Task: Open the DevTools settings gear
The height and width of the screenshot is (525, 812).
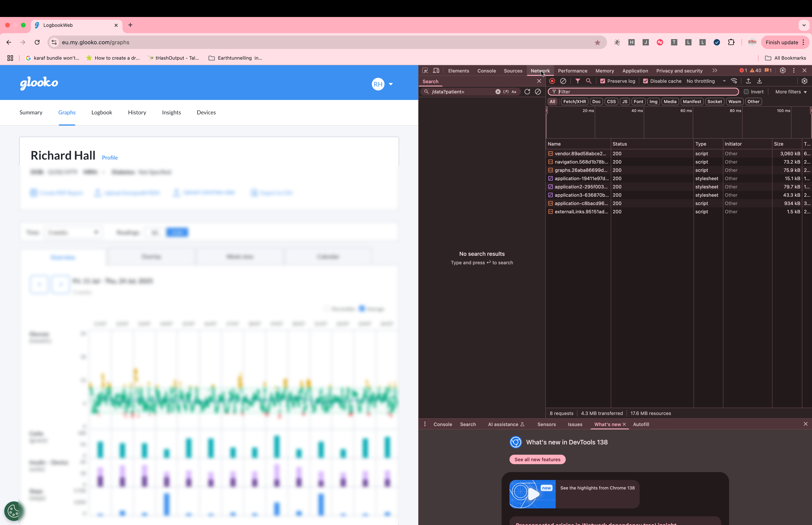Action: (783, 71)
